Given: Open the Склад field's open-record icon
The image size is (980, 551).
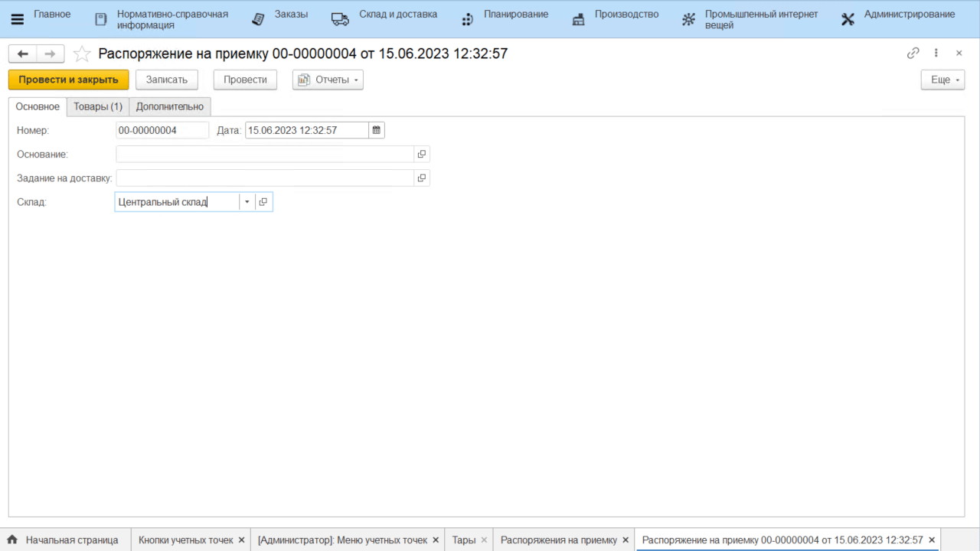Looking at the screenshot, I should pos(263,202).
